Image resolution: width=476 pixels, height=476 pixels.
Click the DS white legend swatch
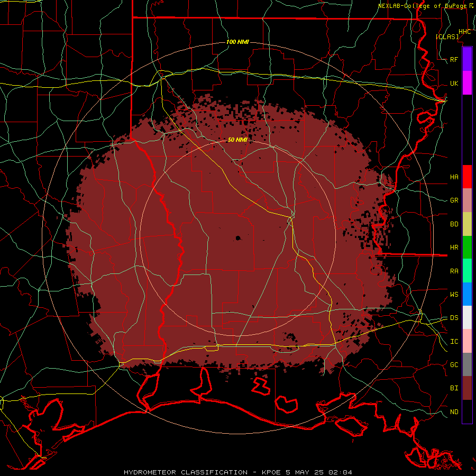tap(467, 317)
